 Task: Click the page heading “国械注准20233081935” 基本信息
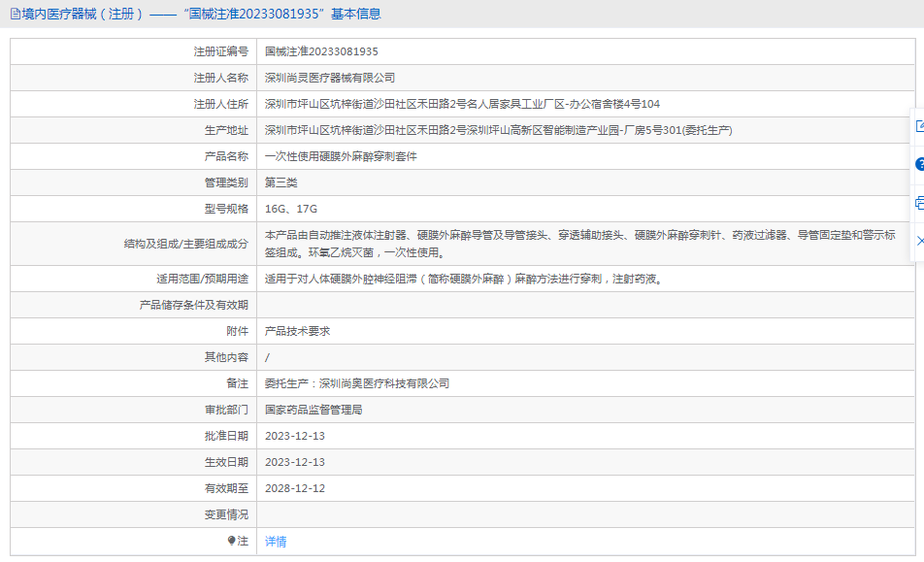(281, 15)
